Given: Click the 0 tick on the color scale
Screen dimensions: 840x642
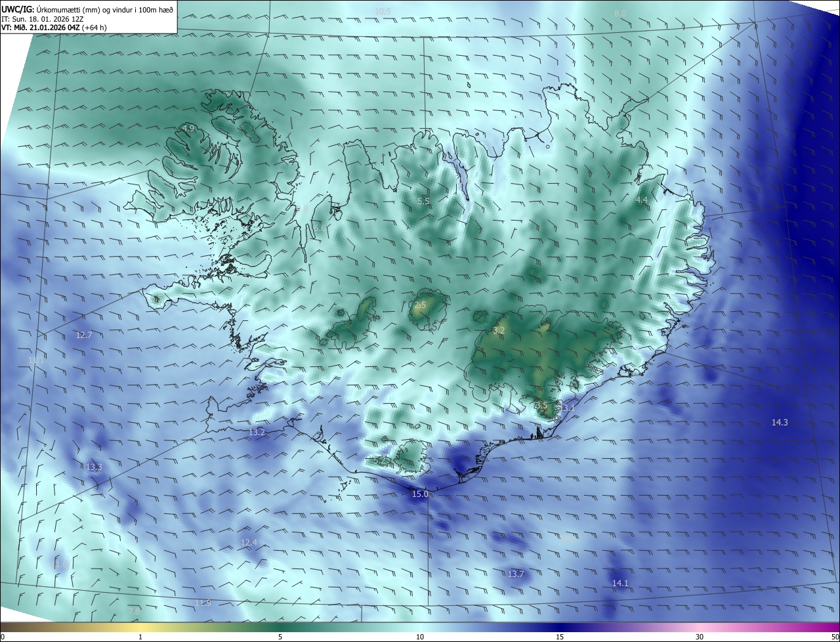Looking at the screenshot, I should (x=3, y=637).
